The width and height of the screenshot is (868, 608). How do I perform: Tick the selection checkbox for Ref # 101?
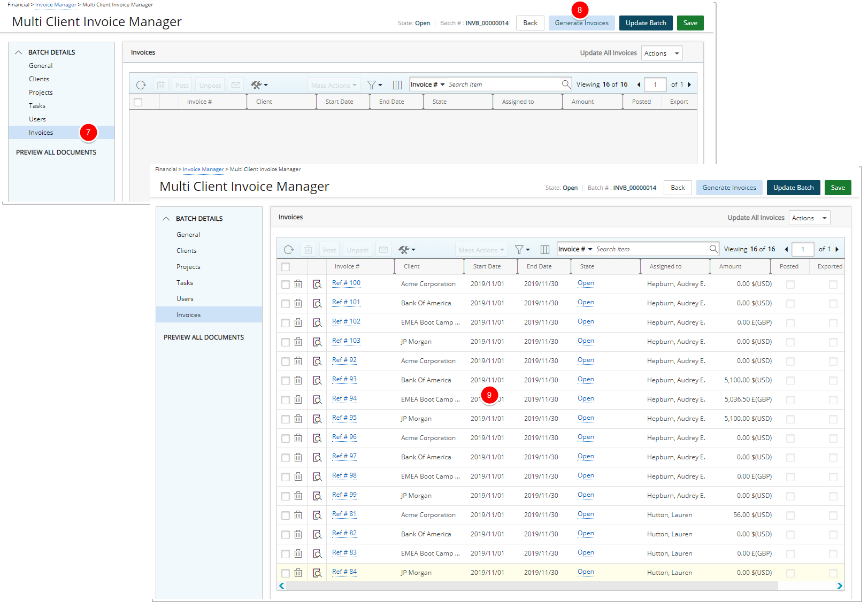point(286,304)
